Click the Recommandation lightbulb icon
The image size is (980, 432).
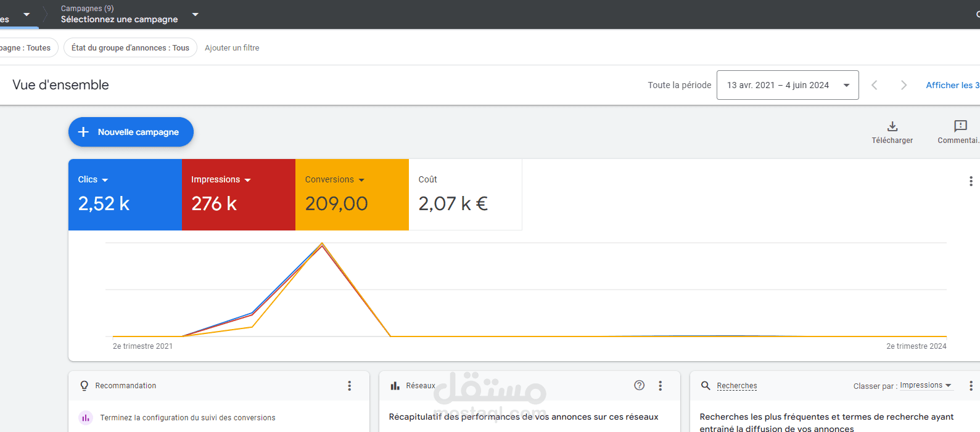click(x=84, y=386)
